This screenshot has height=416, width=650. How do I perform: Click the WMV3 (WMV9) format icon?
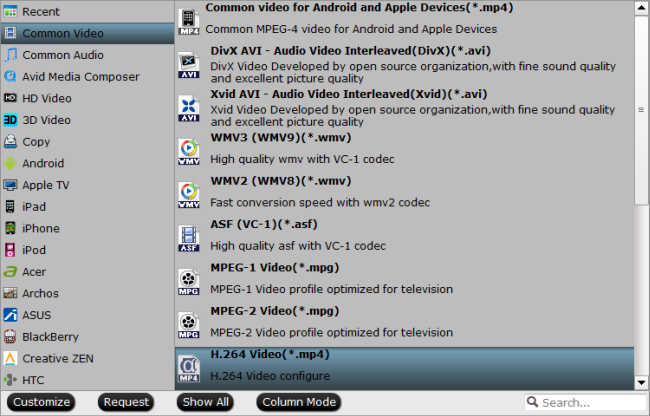tap(189, 152)
